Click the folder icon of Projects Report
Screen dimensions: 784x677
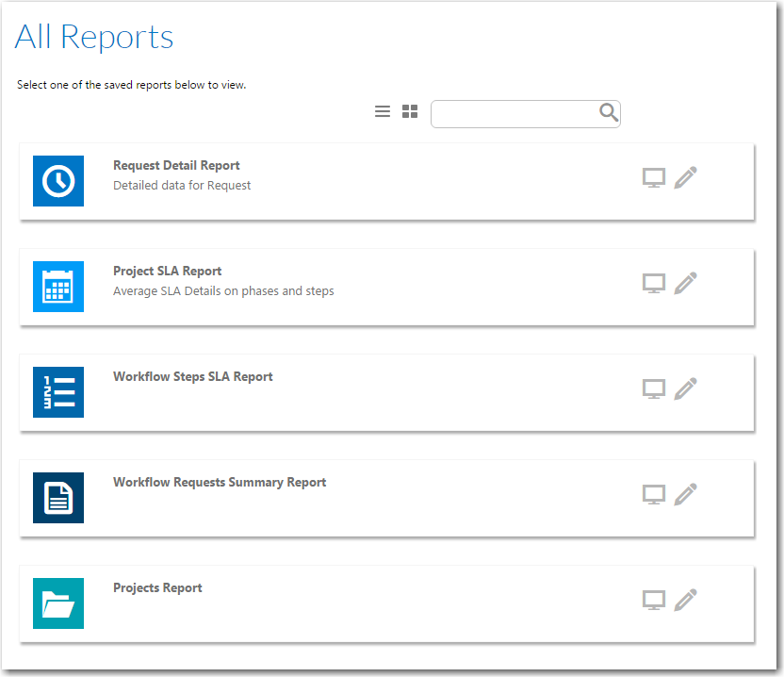point(58,603)
